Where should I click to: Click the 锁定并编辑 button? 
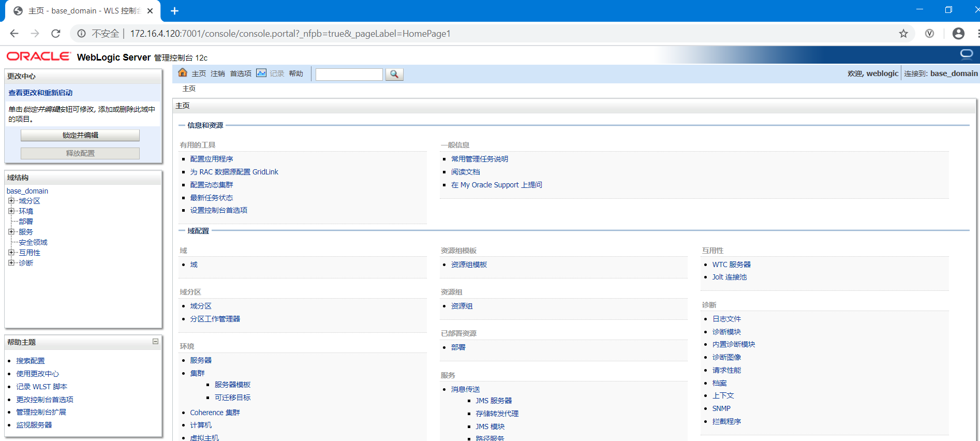click(x=80, y=135)
